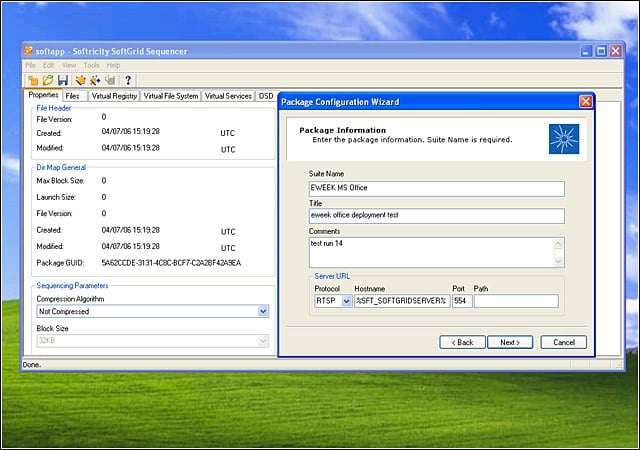Click the Sequencing Wizard hat icon
Image resolution: width=640 pixels, height=450 pixels.
pyautogui.click(x=80, y=80)
